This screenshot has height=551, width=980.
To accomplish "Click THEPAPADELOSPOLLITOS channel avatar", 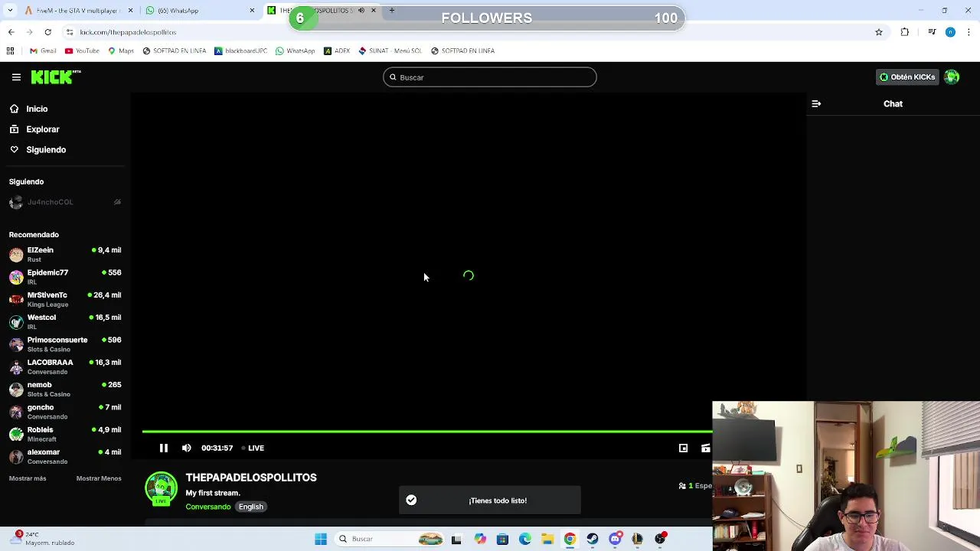I will pos(161,489).
